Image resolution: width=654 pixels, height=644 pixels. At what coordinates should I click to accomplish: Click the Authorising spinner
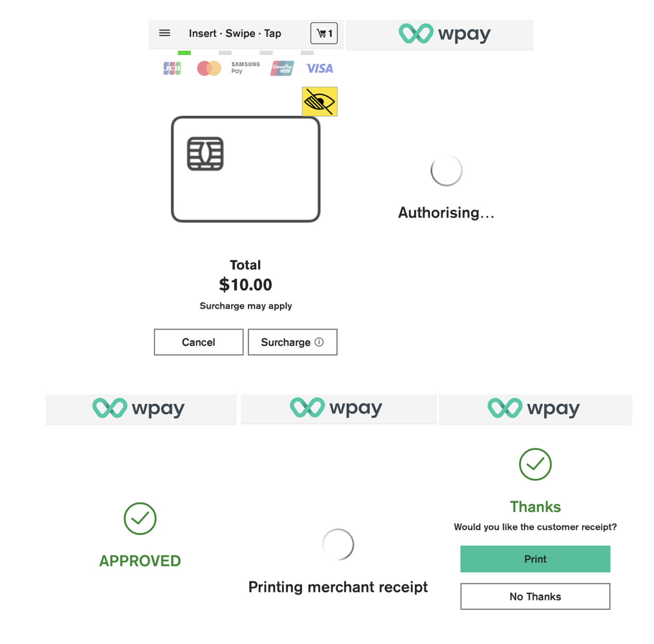coord(446,171)
